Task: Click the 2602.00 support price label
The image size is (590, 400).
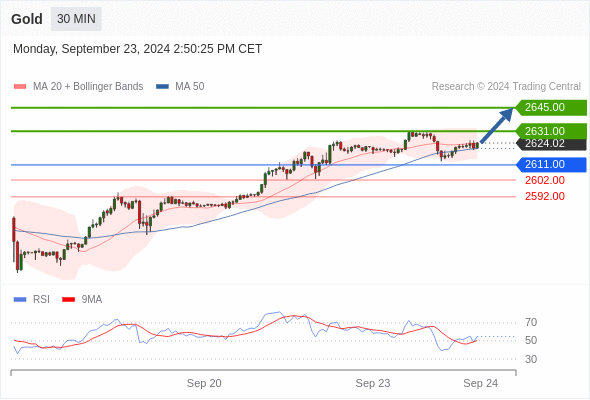Action: [x=545, y=181]
